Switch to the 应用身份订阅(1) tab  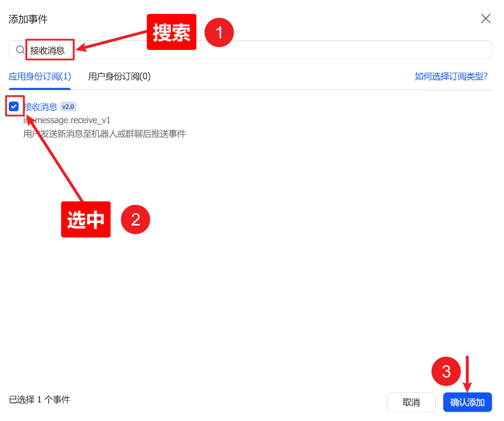40,76
